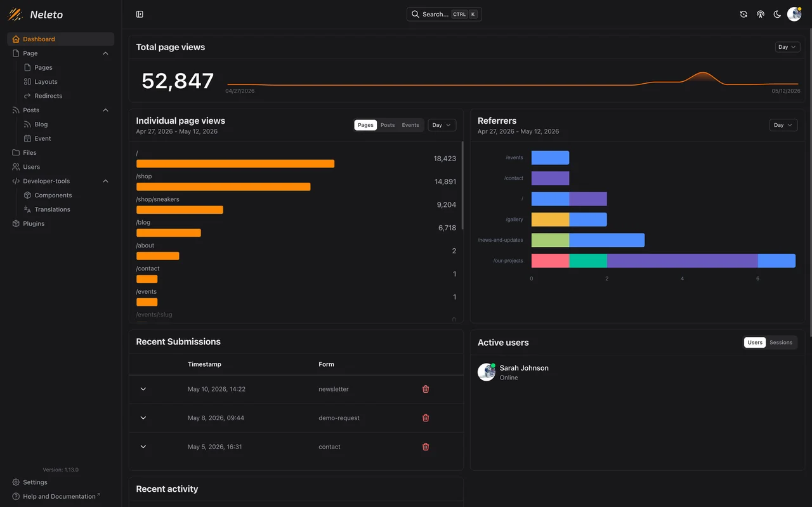
Task: Switch to the Posts tab
Action: [388, 125]
